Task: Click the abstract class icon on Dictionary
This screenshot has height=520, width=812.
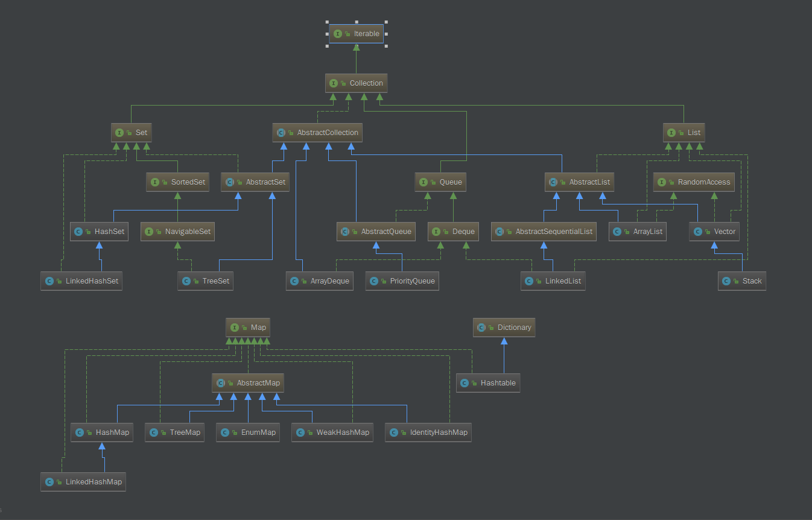Action: pyautogui.click(x=481, y=328)
